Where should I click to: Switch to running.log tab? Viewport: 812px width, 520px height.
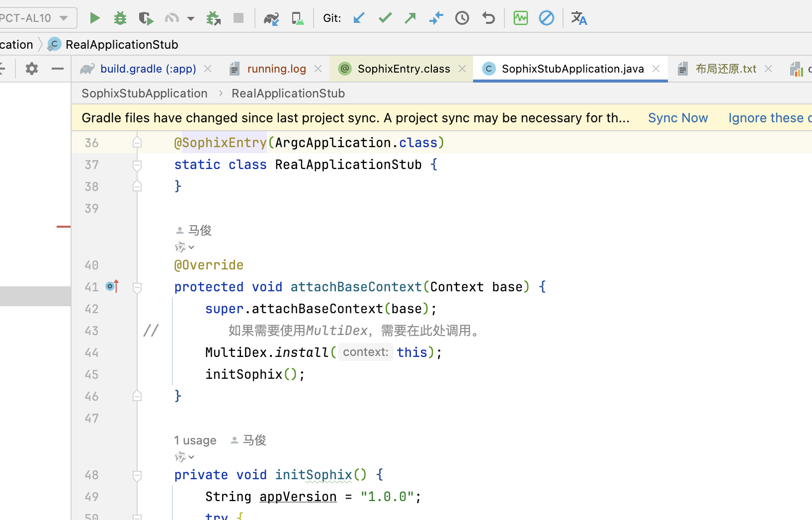276,69
